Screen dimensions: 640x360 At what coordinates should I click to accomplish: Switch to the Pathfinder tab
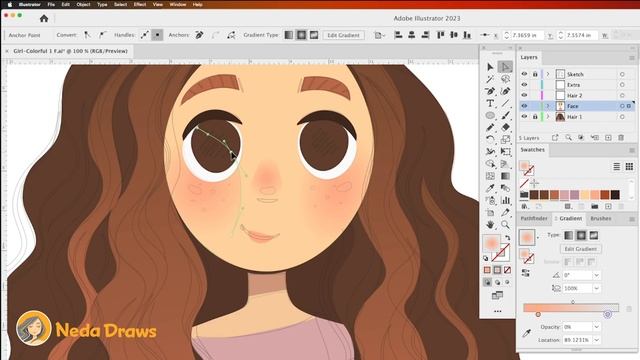[x=534, y=219]
